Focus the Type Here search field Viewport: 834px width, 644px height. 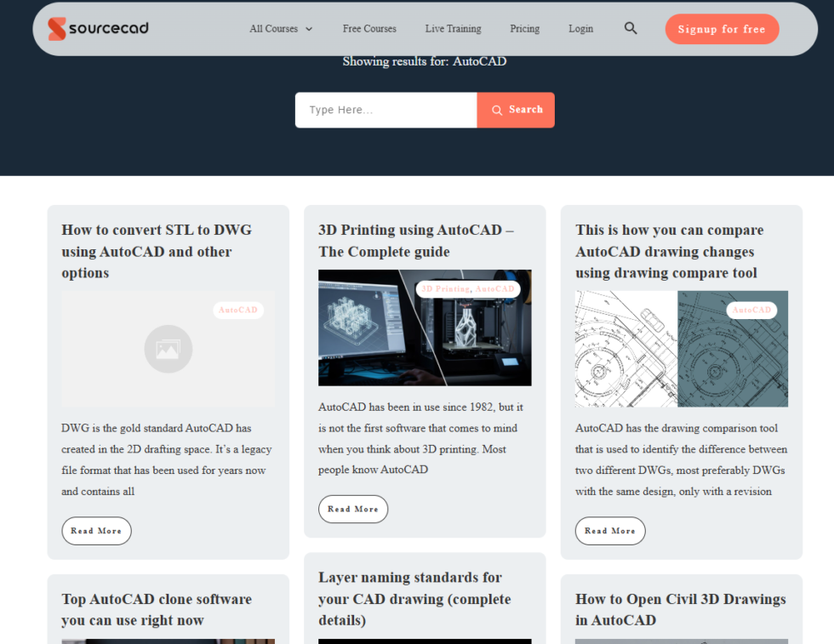pos(386,110)
